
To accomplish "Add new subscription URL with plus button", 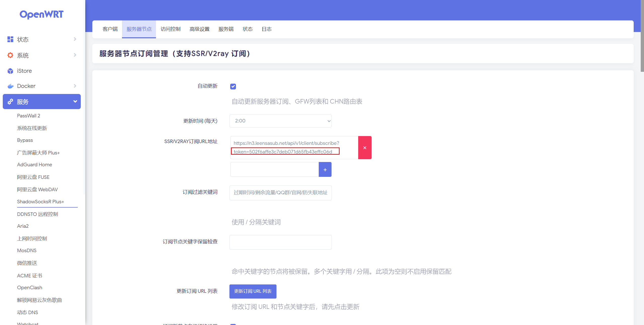I will [325, 170].
